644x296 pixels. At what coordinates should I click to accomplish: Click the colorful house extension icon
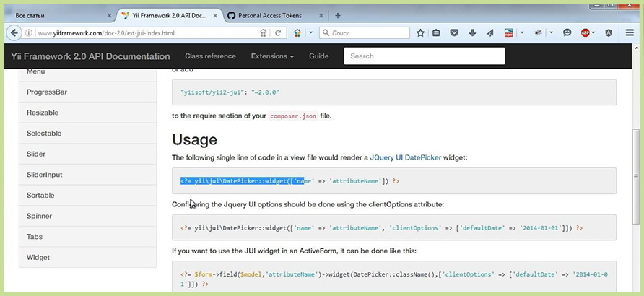(x=297, y=33)
